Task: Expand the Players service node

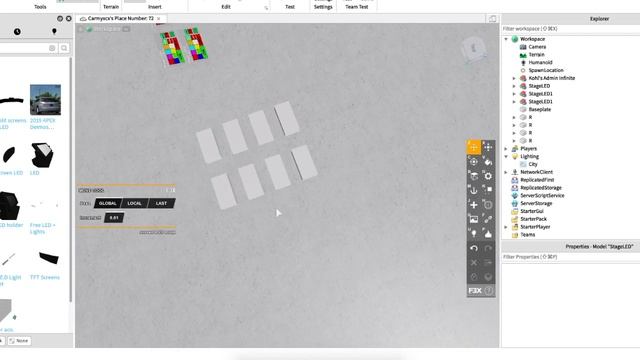Action: pyautogui.click(x=506, y=149)
